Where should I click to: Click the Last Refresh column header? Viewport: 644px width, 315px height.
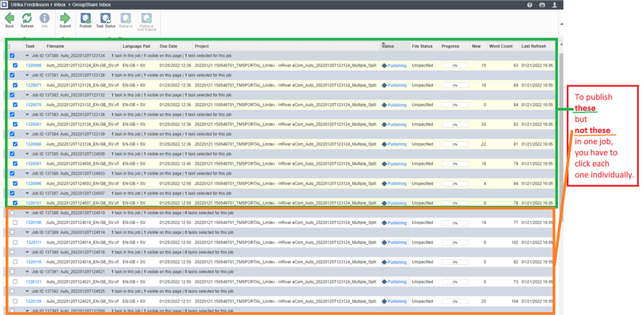534,47
